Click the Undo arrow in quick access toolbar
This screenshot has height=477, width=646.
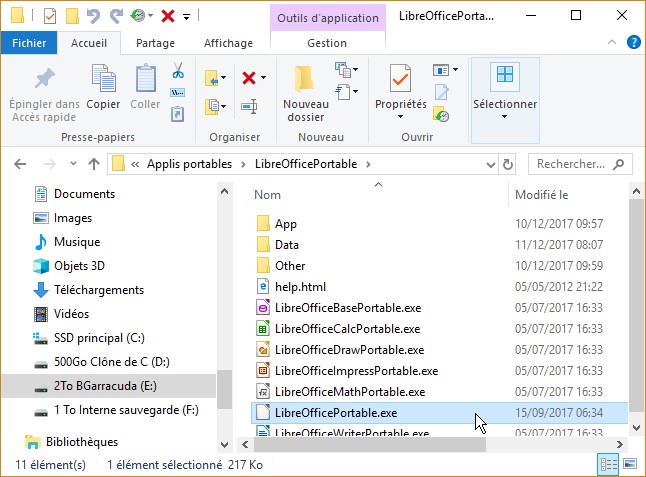coord(93,16)
